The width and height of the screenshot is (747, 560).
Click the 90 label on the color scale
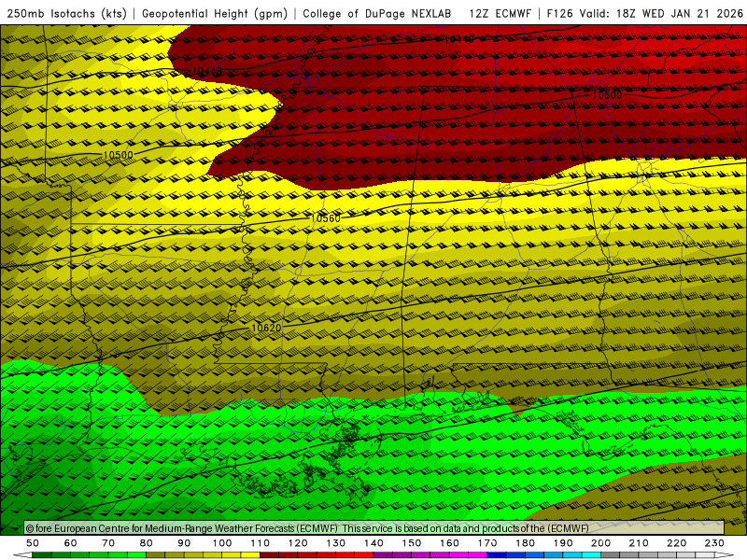[x=184, y=543]
